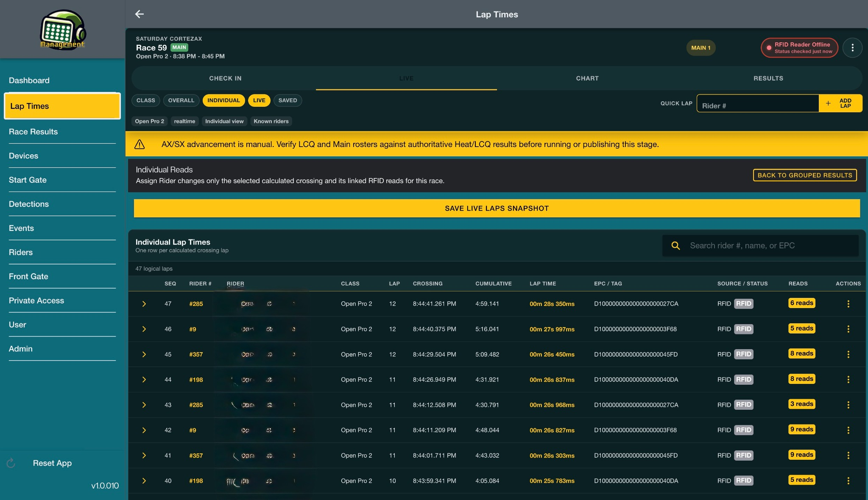This screenshot has width=868, height=500.
Task: Click the plus icon on Add Lap
Action: 828,103
